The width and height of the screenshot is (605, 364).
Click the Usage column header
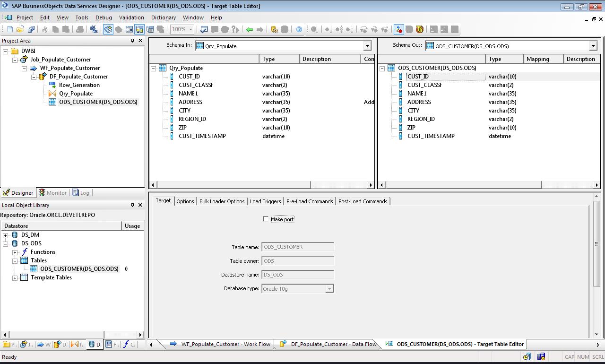[x=133, y=226]
